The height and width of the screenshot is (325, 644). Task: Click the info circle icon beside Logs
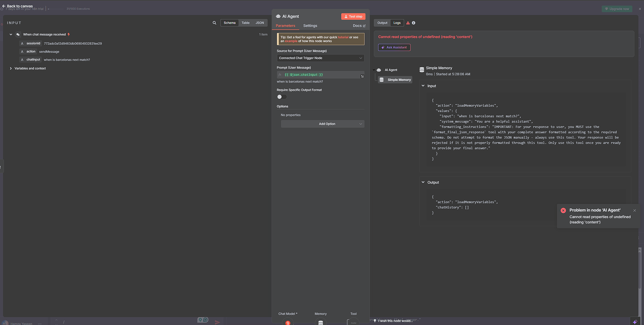pos(413,23)
